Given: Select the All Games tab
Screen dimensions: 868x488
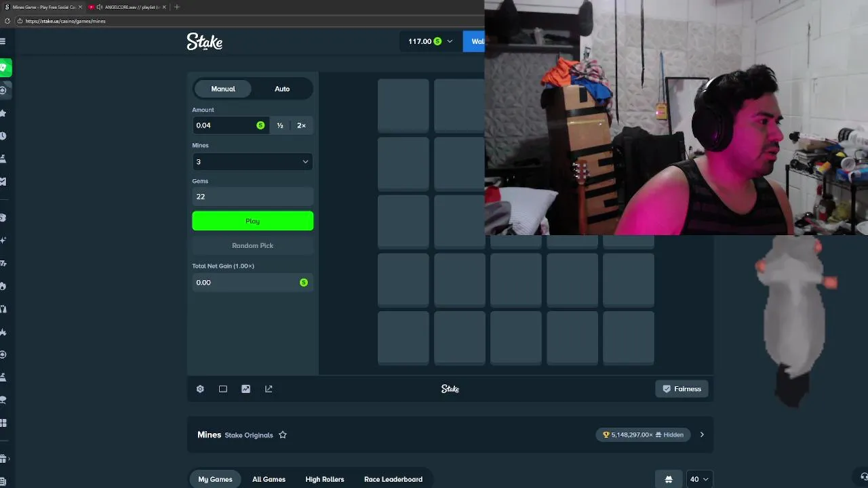Looking at the screenshot, I should (269, 479).
